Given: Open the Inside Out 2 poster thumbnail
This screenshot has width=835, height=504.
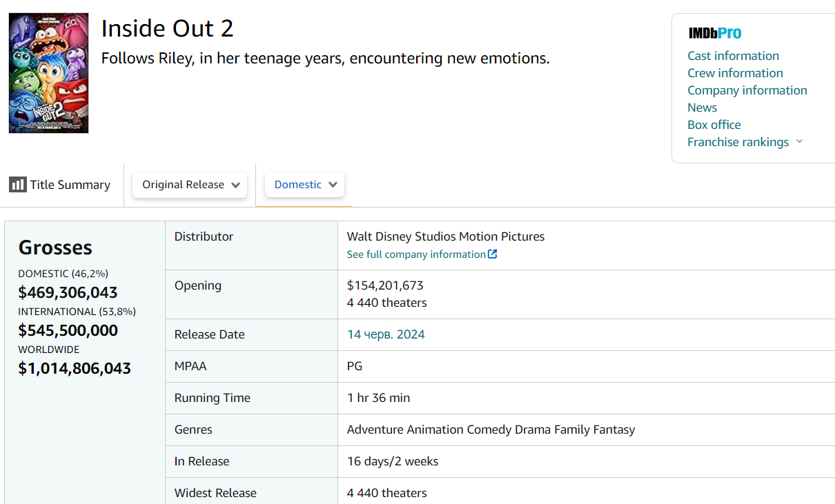Looking at the screenshot, I should coord(48,73).
